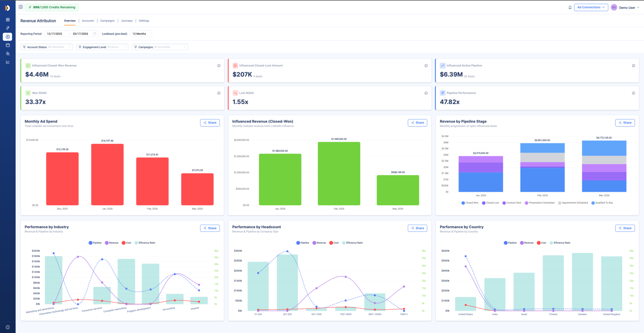644x333 pixels.
Task: Click the Jan, 2026 bar in Monthly Ad Spend
Action: (107, 174)
